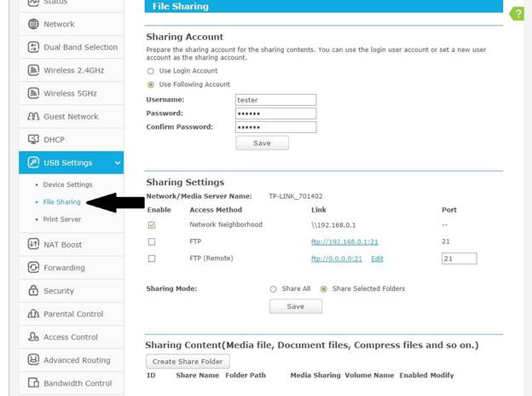Screen dimensions: 532x396
Task: Open Device Settings submenu item
Action: point(67,184)
